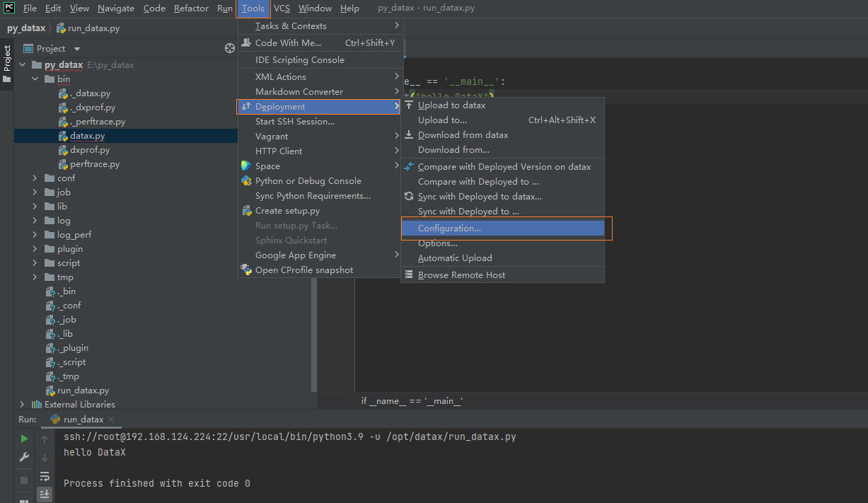
Task: Click the Select Opened File crosshair icon
Action: tap(230, 48)
